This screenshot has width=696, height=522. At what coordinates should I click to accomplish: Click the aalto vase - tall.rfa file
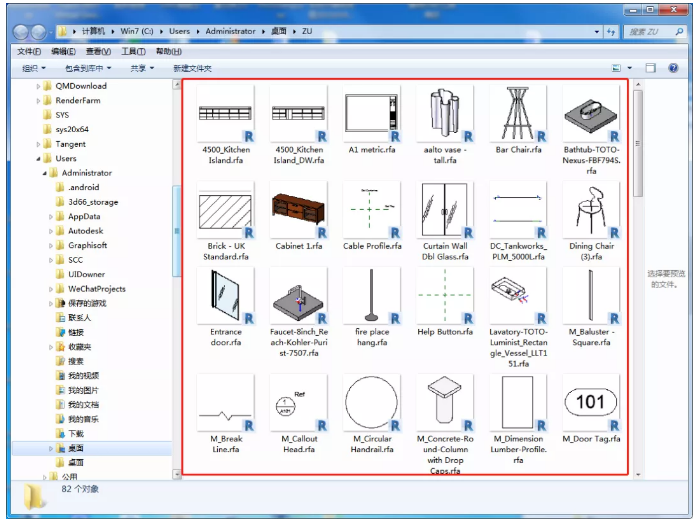445,113
